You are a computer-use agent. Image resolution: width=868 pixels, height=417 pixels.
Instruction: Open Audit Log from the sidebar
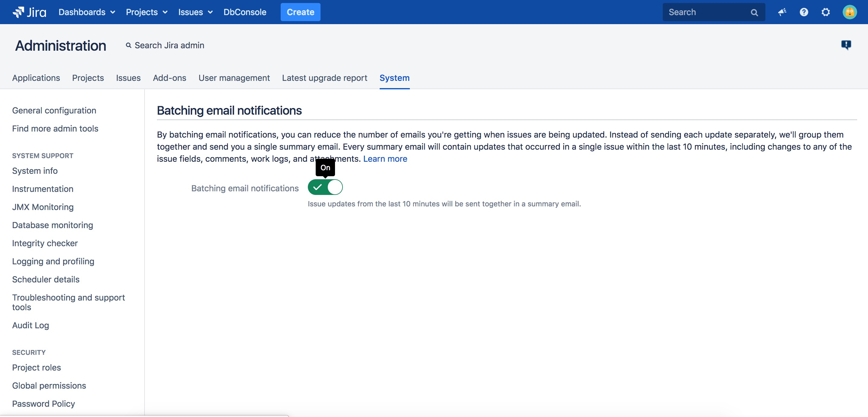coord(30,325)
